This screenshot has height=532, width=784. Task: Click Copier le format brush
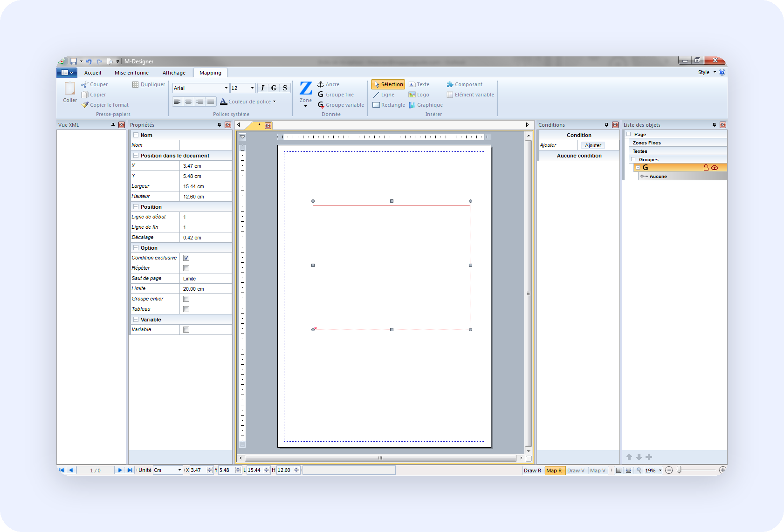[x=105, y=105]
